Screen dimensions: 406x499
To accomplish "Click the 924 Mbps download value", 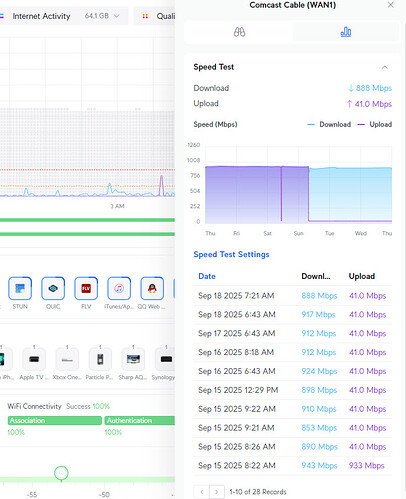I will point(319,371).
